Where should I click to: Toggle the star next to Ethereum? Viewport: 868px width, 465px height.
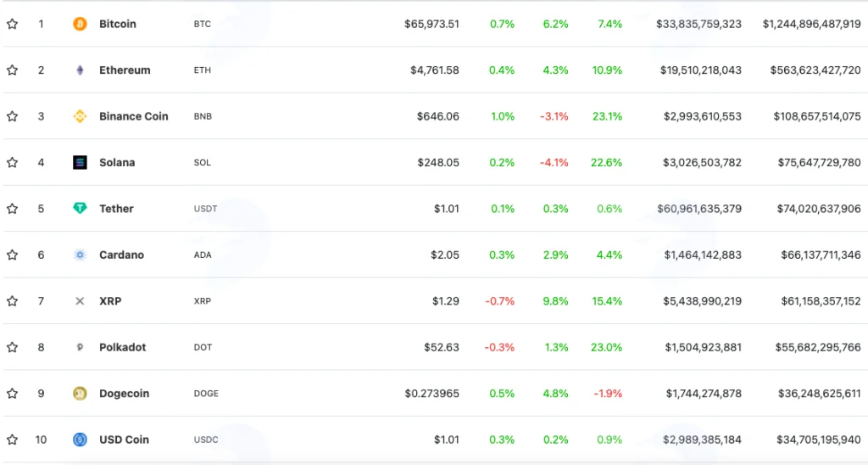tap(12, 70)
